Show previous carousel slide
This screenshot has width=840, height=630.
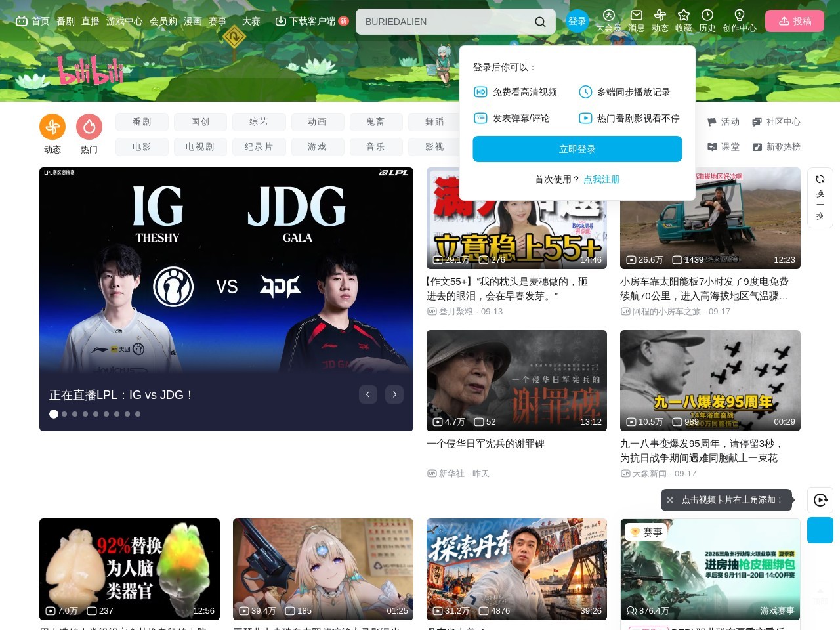pos(368,394)
